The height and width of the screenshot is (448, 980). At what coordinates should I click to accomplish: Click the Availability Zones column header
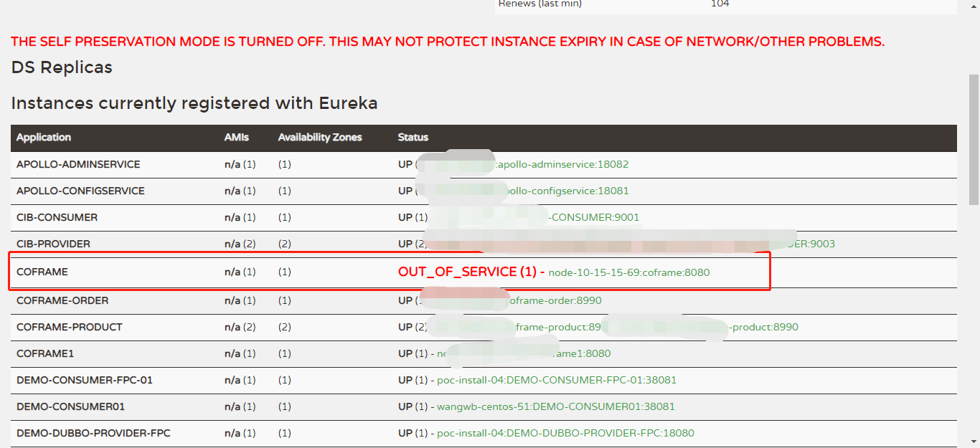point(320,138)
